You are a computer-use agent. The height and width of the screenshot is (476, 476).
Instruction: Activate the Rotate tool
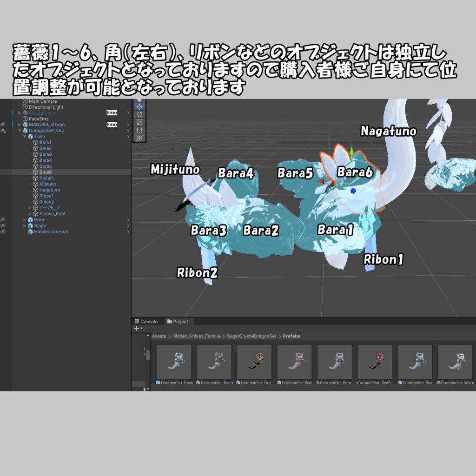(139, 114)
